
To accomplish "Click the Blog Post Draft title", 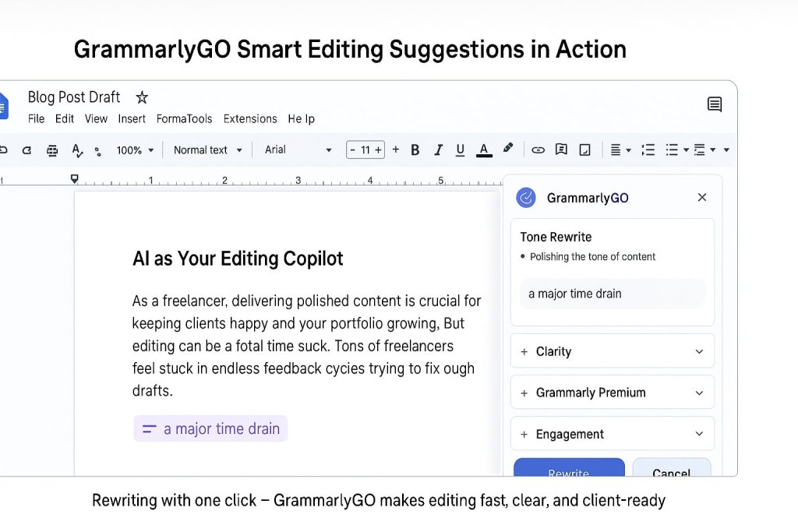I will tap(74, 97).
